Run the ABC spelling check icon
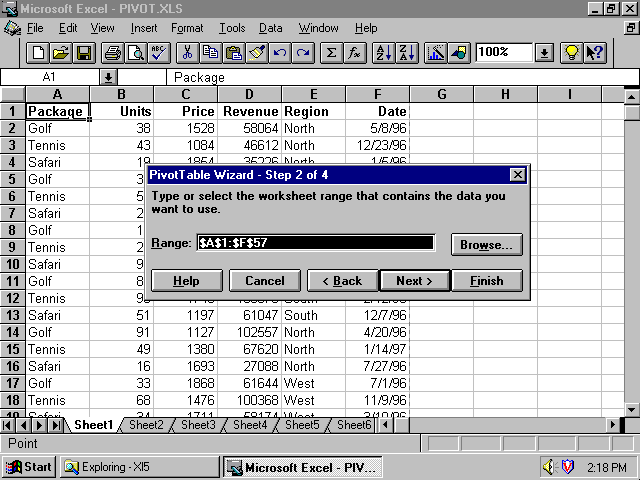Viewport: 640px width, 480px height. click(159, 53)
